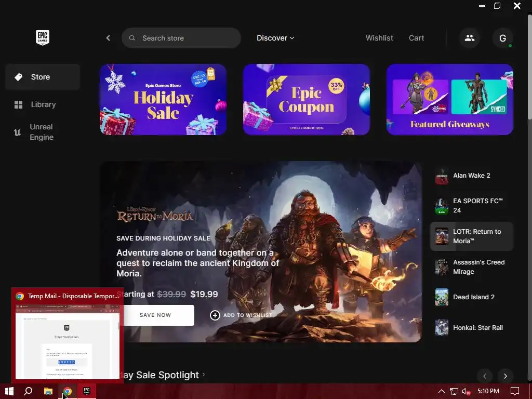Open Library in the sidebar
The image size is (532, 399).
click(43, 104)
